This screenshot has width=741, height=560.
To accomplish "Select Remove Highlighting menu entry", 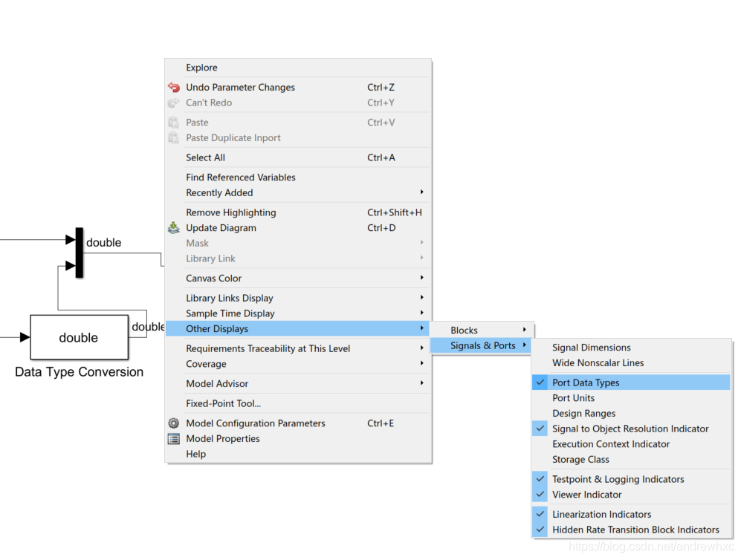I will click(x=298, y=212).
